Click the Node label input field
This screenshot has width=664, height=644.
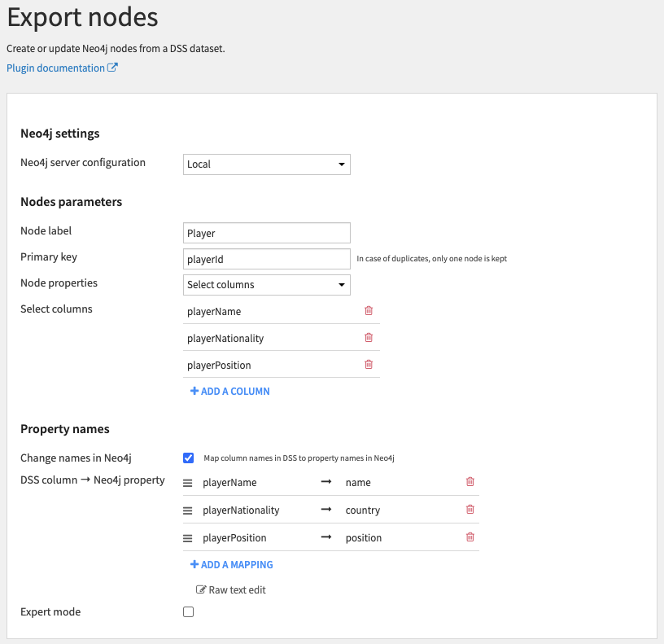point(267,233)
